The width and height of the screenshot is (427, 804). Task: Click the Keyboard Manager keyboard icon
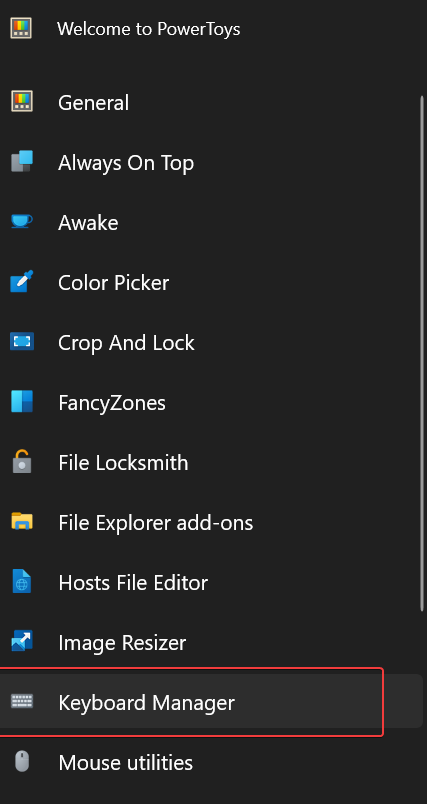point(22,701)
